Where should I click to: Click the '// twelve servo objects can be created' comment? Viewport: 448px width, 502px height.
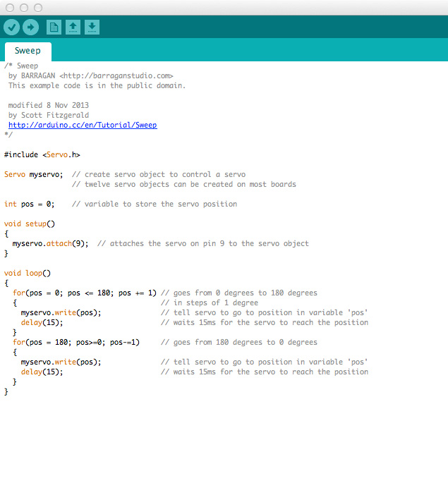[184, 185]
